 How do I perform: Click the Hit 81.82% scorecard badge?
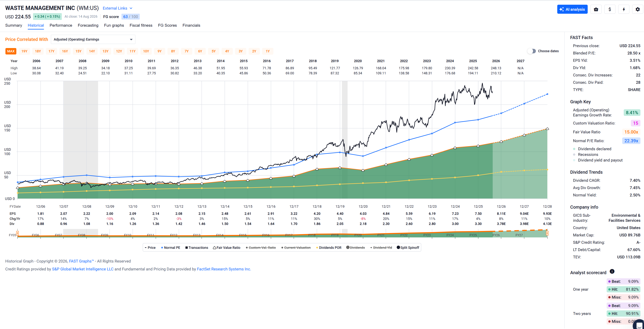(x=624, y=289)
